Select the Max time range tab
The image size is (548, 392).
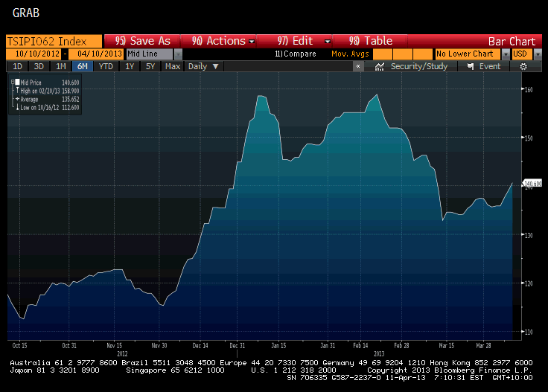coord(173,66)
